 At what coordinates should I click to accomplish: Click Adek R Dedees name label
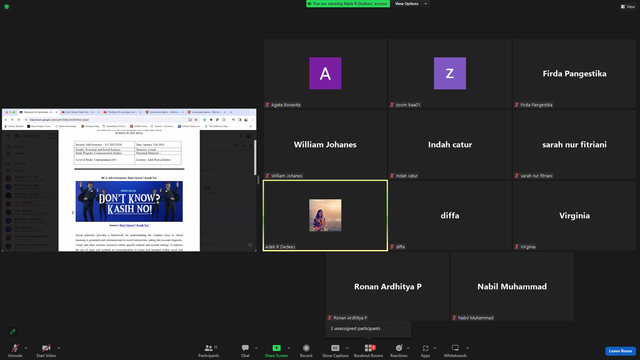(x=280, y=247)
